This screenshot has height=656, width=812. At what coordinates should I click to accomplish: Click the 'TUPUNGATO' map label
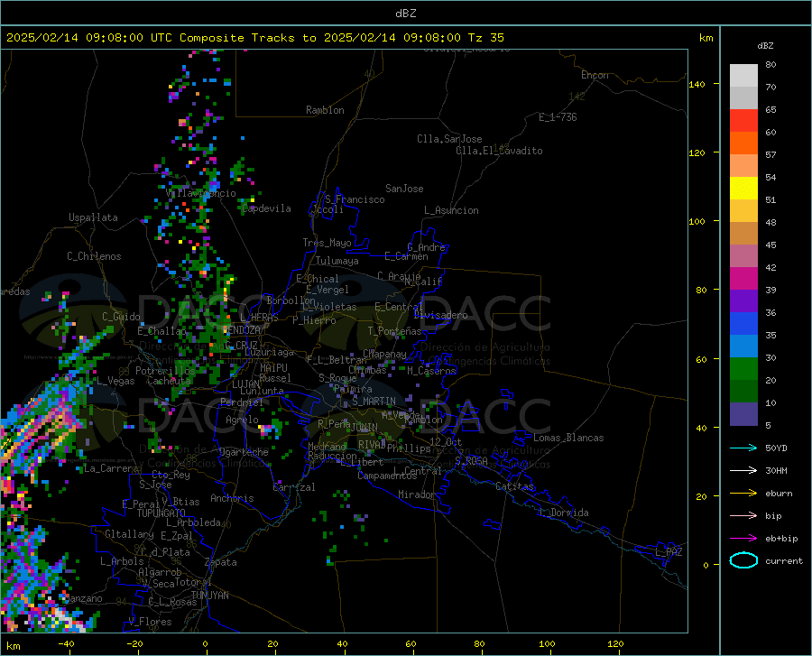tap(161, 513)
